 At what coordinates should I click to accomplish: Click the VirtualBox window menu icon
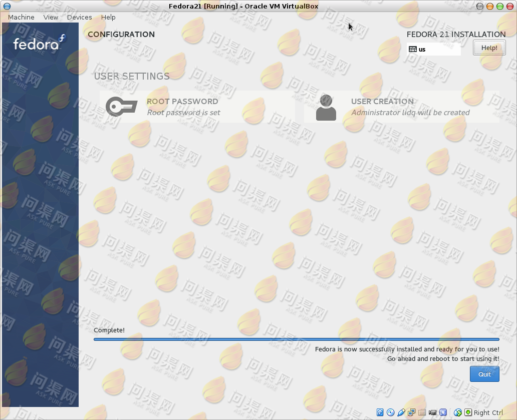tap(7, 7)
